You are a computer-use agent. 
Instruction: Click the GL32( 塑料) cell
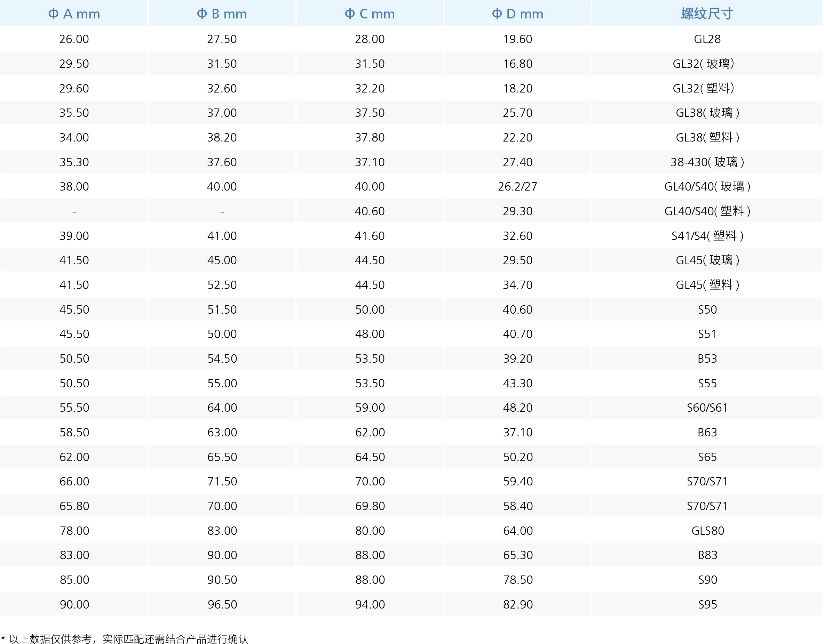[x=703, y=88]
